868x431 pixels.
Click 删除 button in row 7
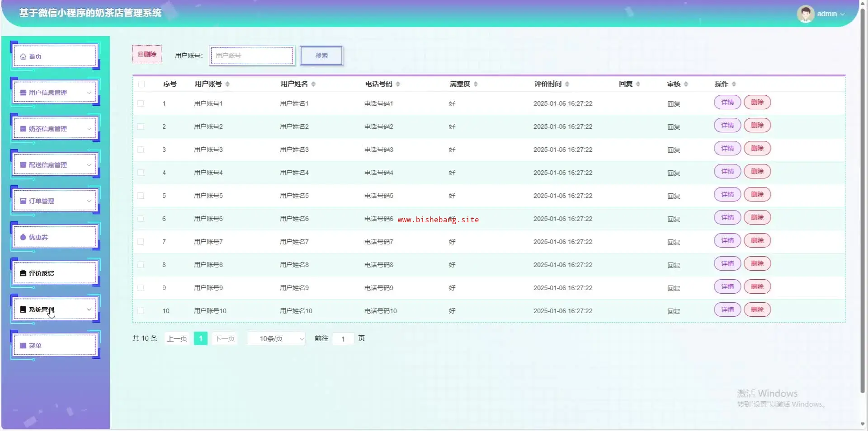757,240
